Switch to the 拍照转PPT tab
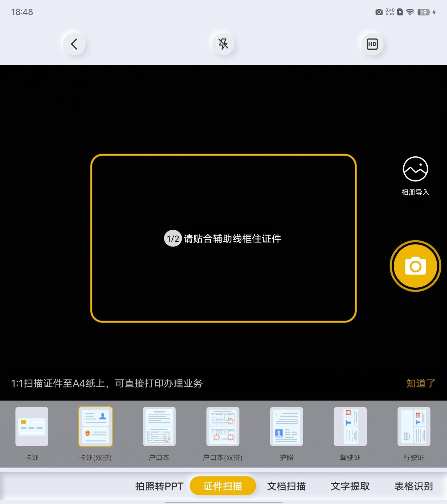Screen dimensions: 447x504 tap(159, 486)
